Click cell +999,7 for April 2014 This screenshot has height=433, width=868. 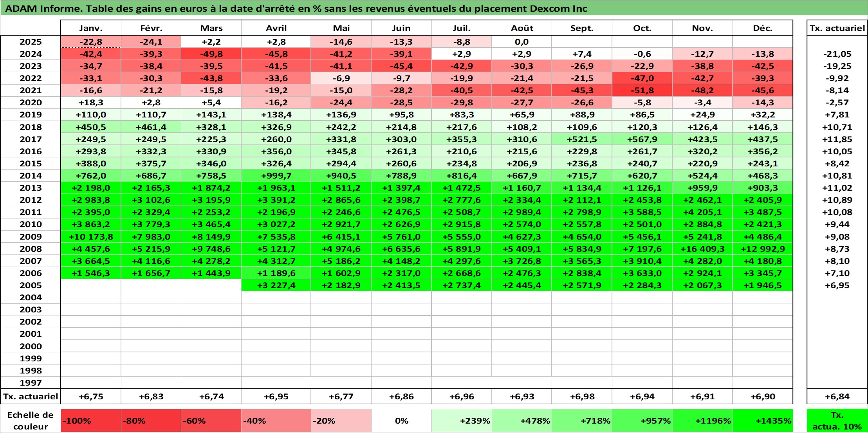point(276,176)
